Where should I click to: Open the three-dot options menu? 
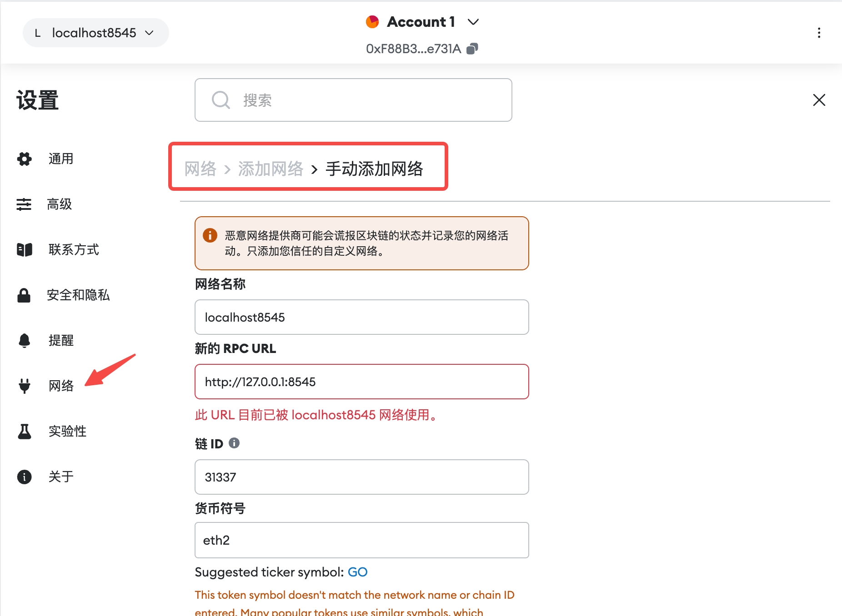click(x=819, y=33)
